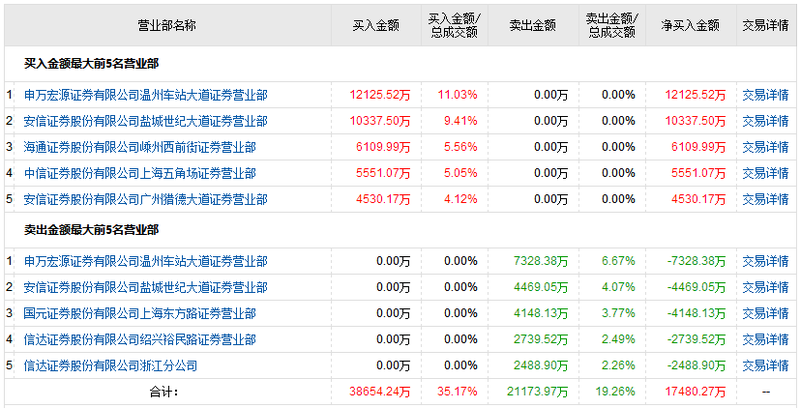
Task: Open 安信证券盐城世纪大道 link in buy section
Action: tap(146, 121)
